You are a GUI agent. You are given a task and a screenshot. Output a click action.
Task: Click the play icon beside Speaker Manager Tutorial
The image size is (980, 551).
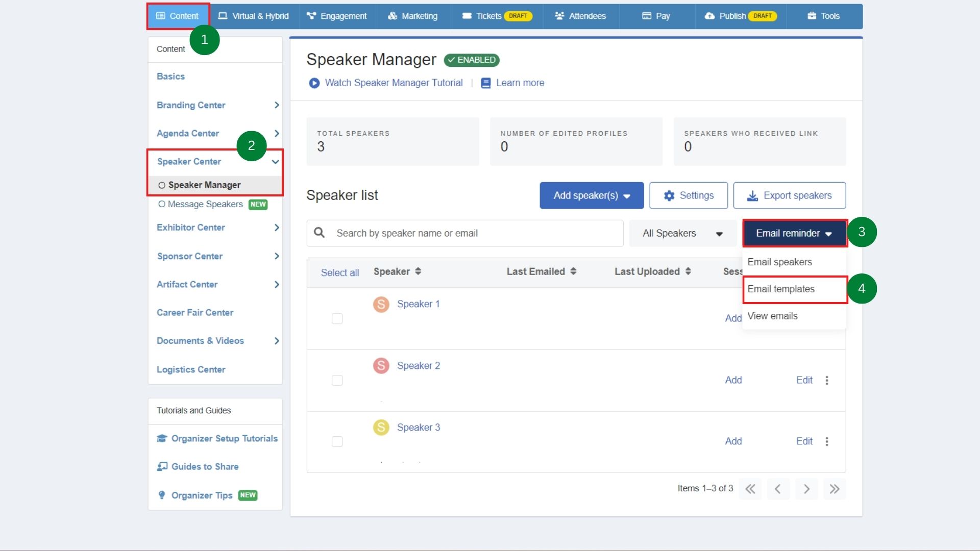point(314,83)
